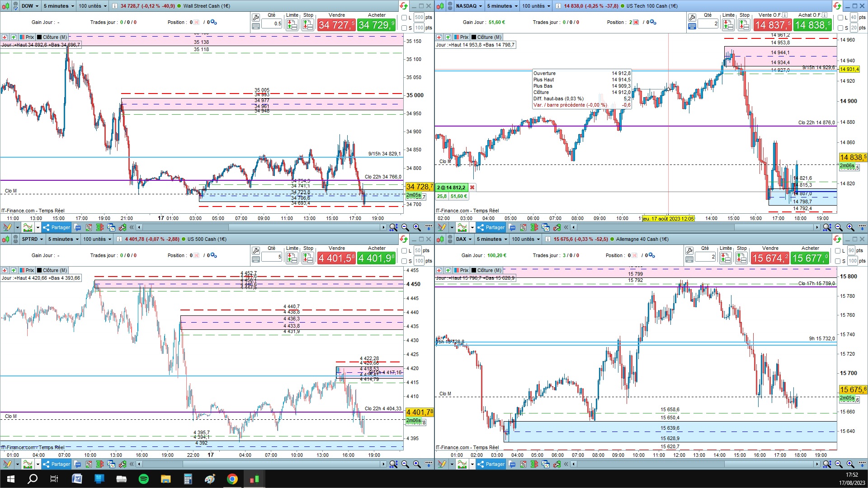The width and height of the screenshot is (868, 488).
Task: Click the Partager button under the NASDAQ chart
Action: coord(491,227)
